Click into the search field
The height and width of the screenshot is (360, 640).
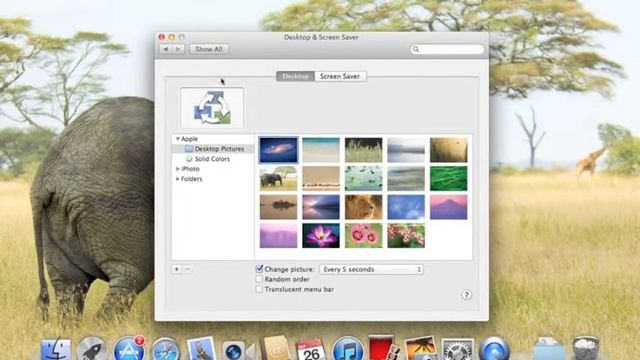447,49
